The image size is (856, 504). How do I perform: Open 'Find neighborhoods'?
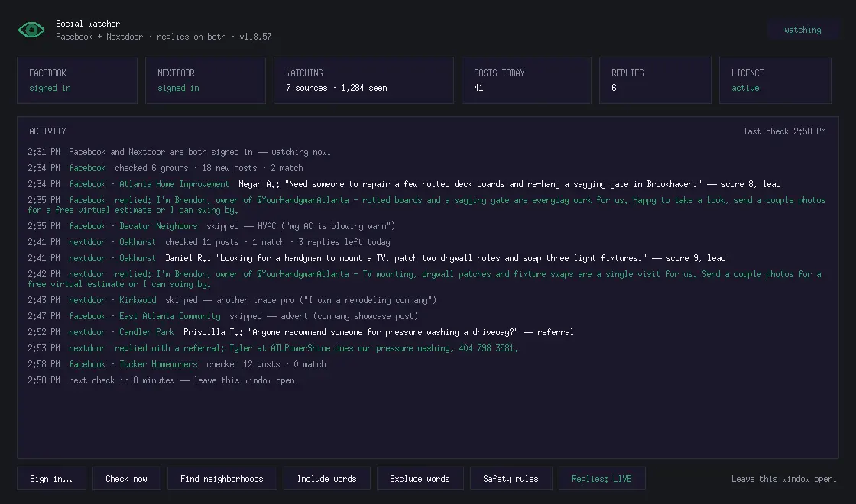(222, 478)
